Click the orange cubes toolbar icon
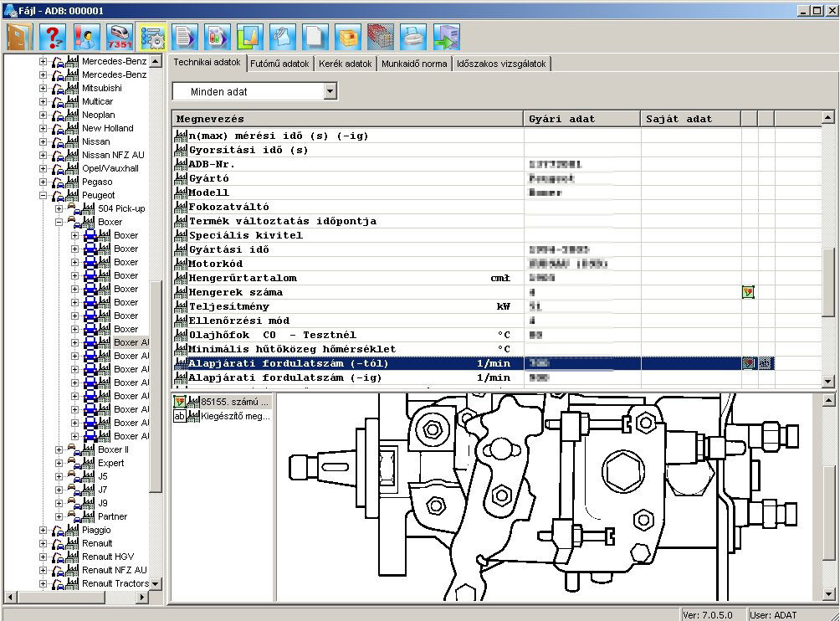The height and width of the screenshot is (621, 840). point(347,37)
